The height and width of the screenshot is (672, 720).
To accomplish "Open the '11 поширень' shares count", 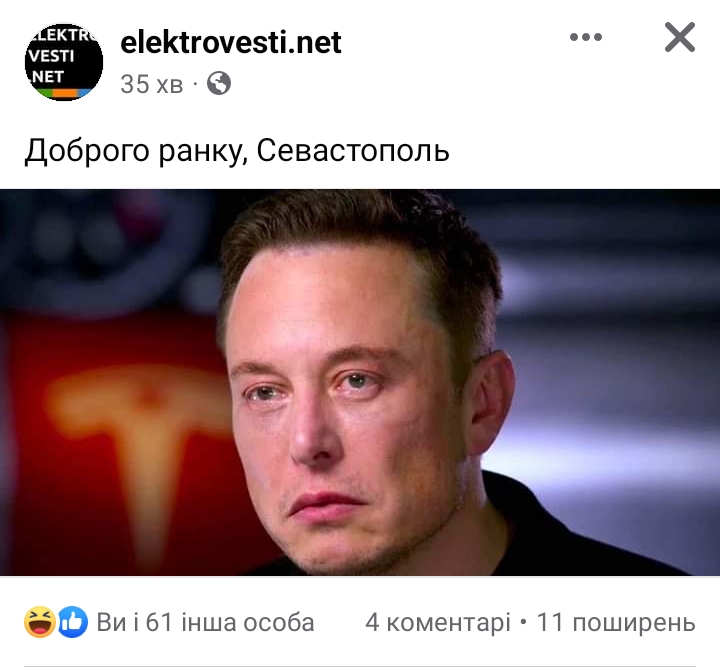I will tap(616, 622).
